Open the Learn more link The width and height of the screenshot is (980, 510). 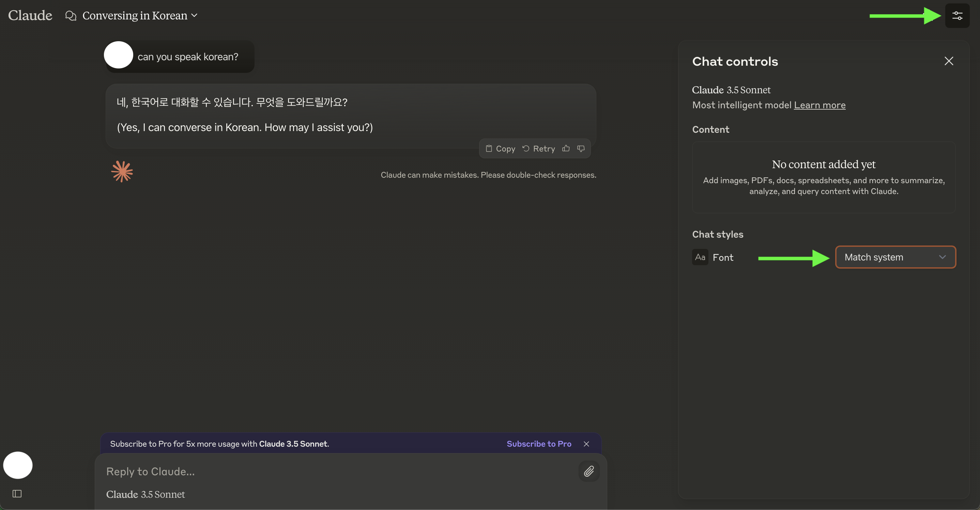click(820, 105)
